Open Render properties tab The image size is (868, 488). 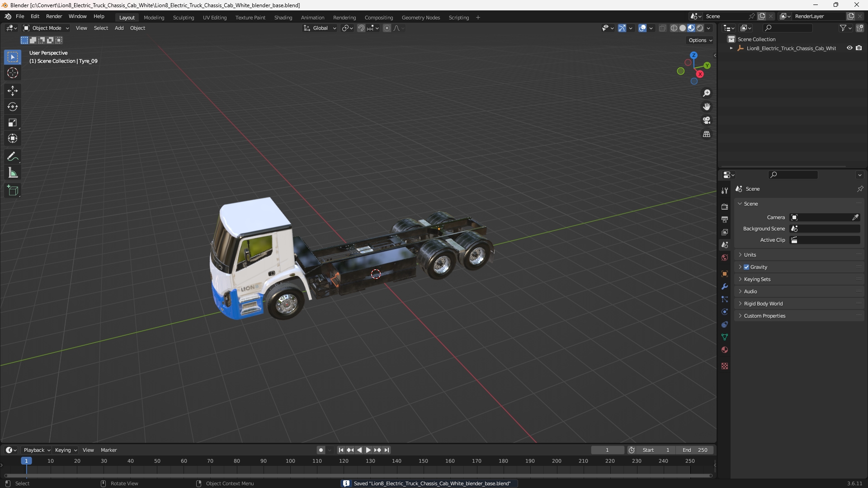click(x=725, y=206)
